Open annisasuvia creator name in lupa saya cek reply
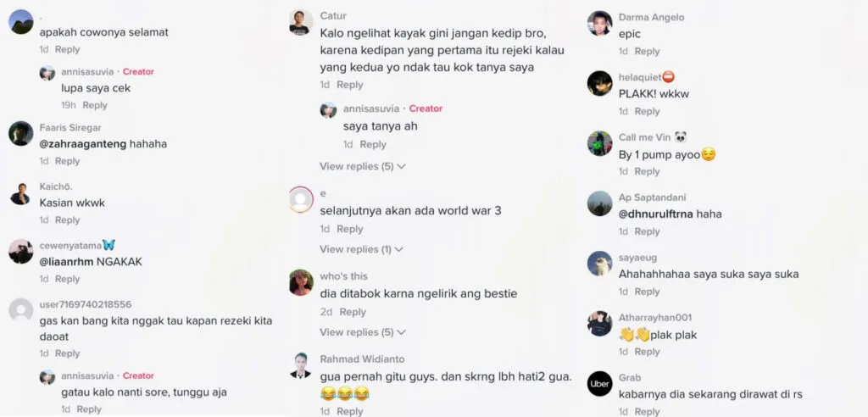This screenshot has width=868, height=417. (x=87, y=71)
